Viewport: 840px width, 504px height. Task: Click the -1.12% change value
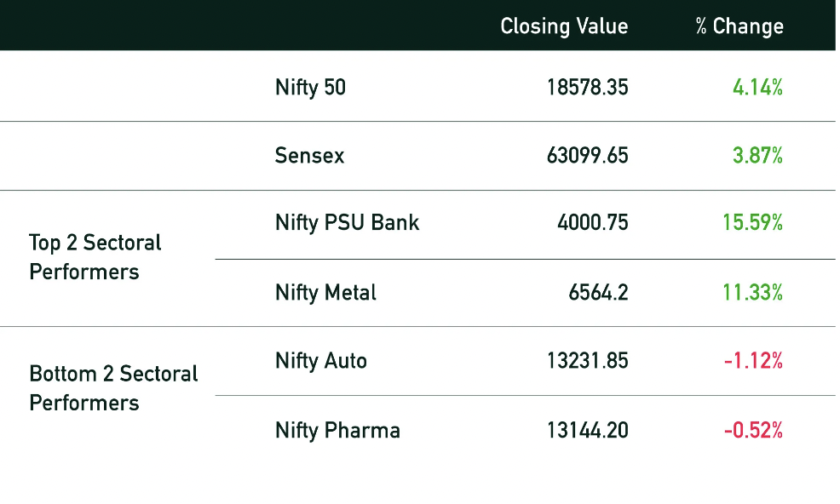(753, 361)
